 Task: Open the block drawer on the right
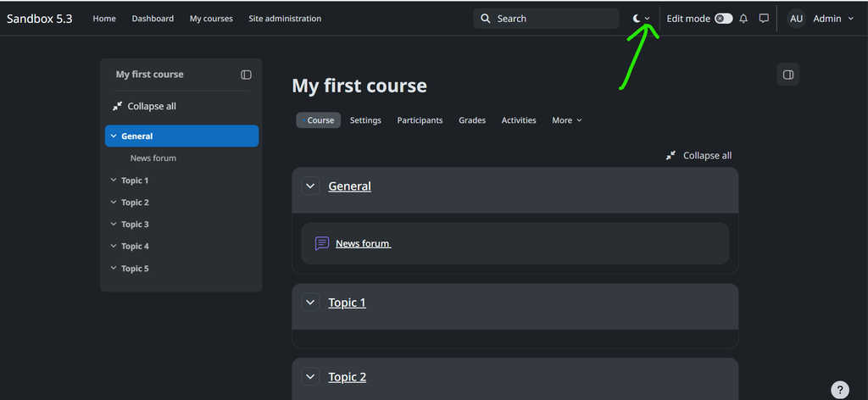(x=787, y=75)
